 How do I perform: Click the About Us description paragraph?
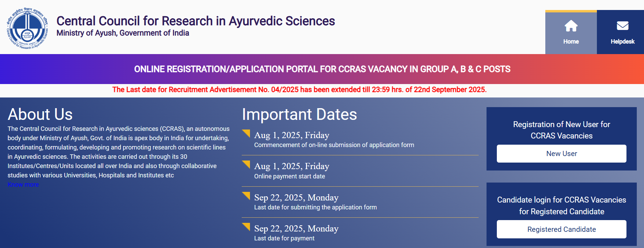coord(119,152)
